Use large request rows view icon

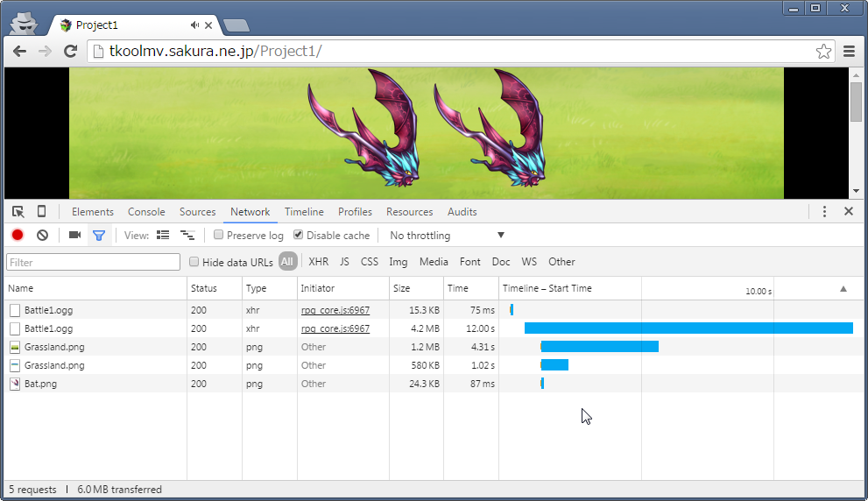click(x=163, y=236)
